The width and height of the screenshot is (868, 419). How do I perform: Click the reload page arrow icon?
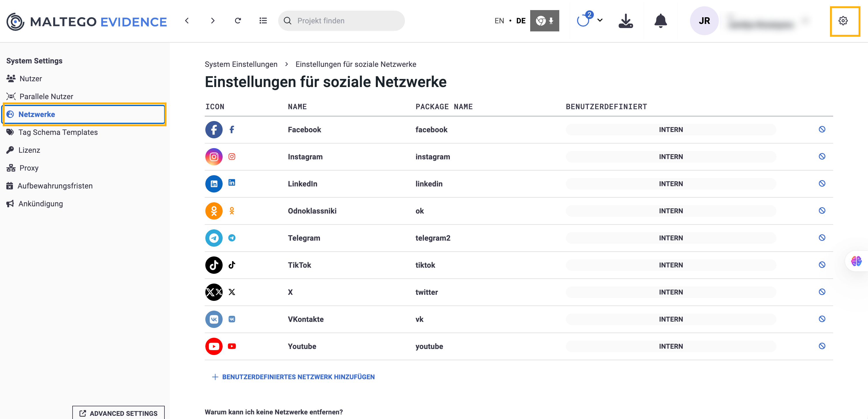click(x=238, y=21)
